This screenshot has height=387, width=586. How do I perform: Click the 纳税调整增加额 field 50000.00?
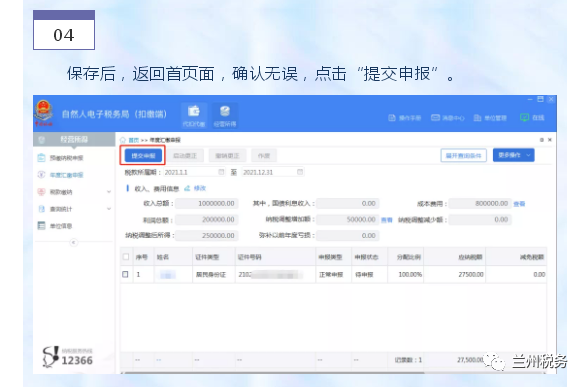click(x=348, y=219)
